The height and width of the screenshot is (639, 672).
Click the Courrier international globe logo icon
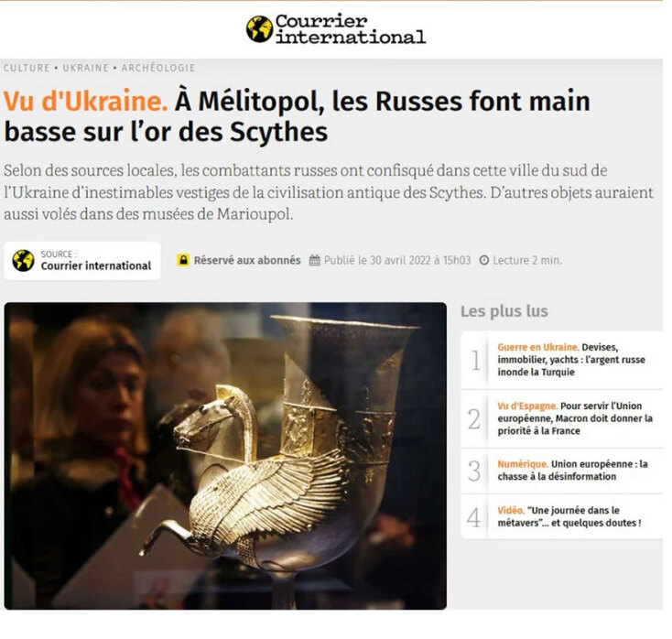259,29
